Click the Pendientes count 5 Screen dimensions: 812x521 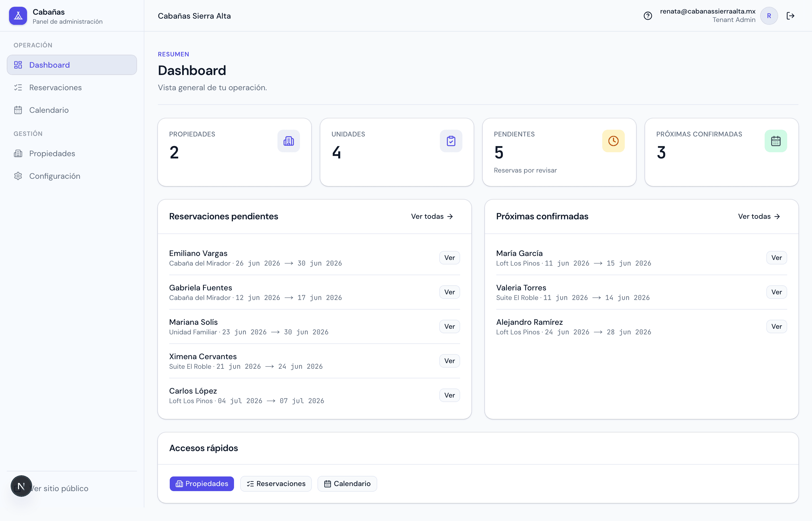(x=499, y=153)
